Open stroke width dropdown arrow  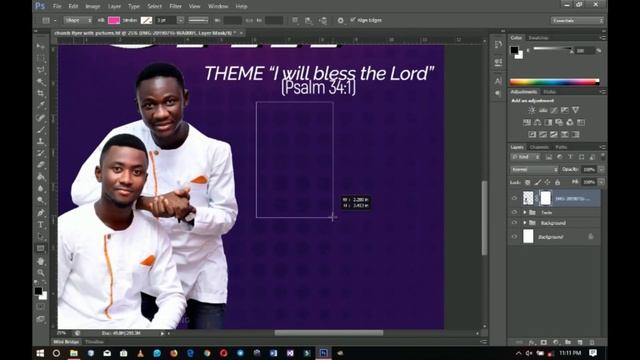(180, 20)
